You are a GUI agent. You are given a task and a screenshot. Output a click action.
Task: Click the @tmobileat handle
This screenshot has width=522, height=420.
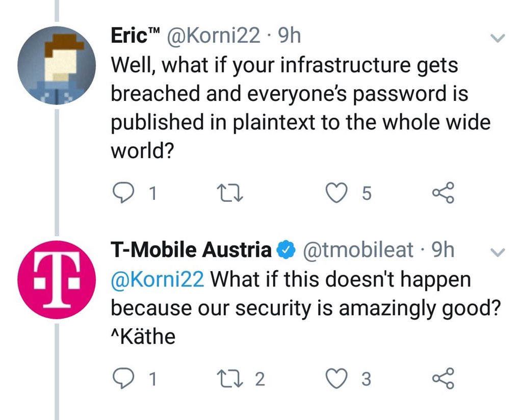[x=358, y=250]
